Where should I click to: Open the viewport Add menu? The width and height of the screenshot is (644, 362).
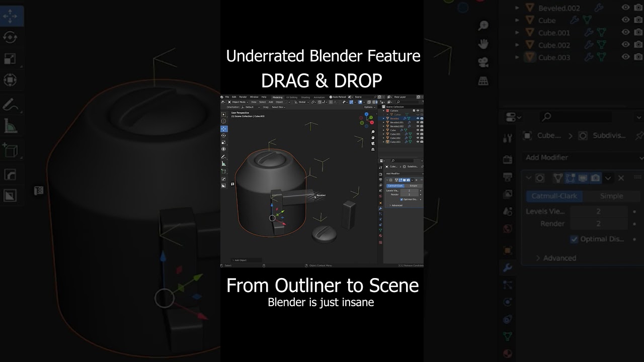(x=271, y=102)
